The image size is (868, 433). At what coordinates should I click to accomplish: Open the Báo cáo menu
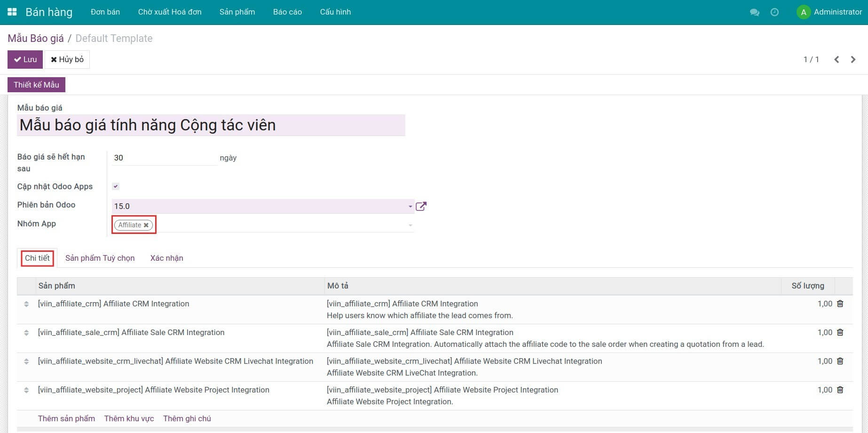tap(287, 12)
